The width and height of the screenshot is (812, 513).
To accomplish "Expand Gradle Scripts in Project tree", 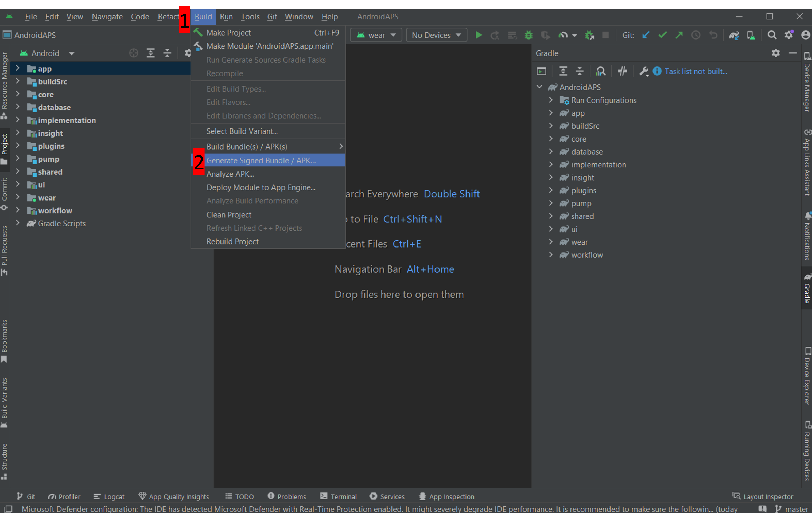I will (x=18, y=223).
